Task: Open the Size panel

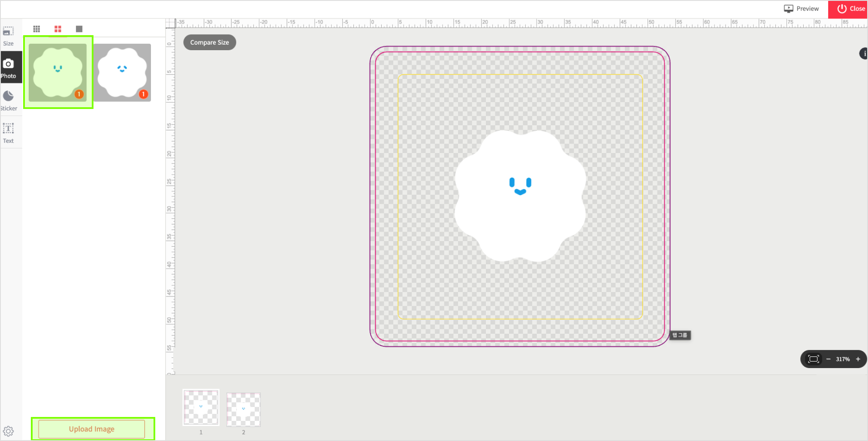Action: point(8,36)
